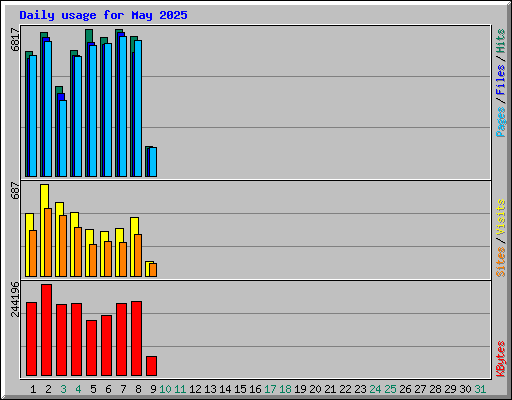Screen dimensions: 512x400
Task: Select day 30 on the x-axis
Action: click(x=465, y=389)
